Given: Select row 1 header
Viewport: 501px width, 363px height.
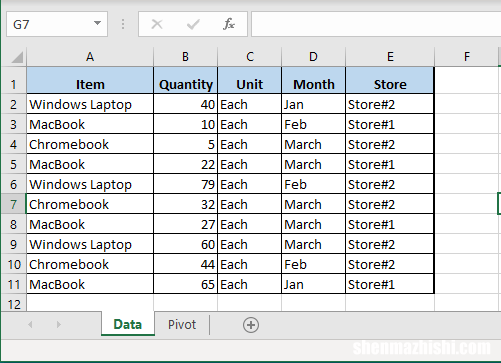Looking at the screenshot, I should [14, 80].
